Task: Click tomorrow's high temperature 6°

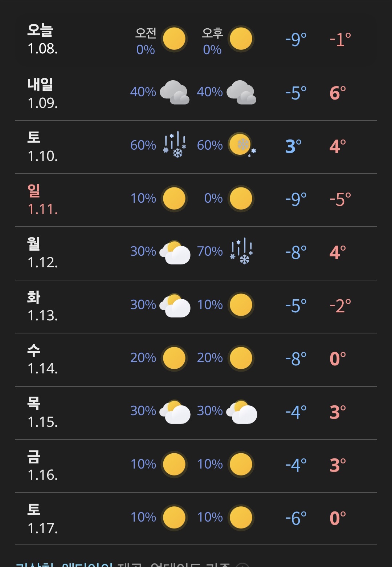Action: click(x=338, y=93)
